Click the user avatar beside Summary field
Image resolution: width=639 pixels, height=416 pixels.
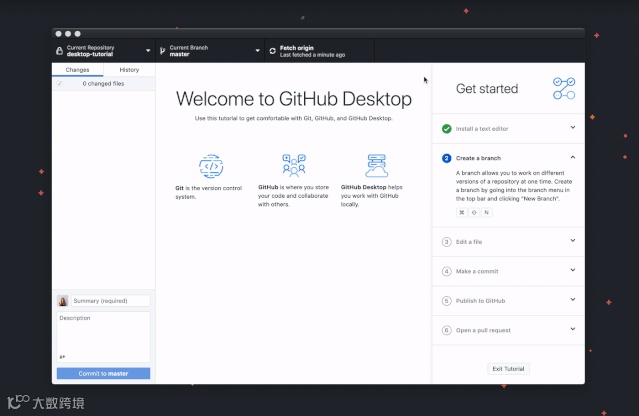pyautogui.click(x=63, y=301)
